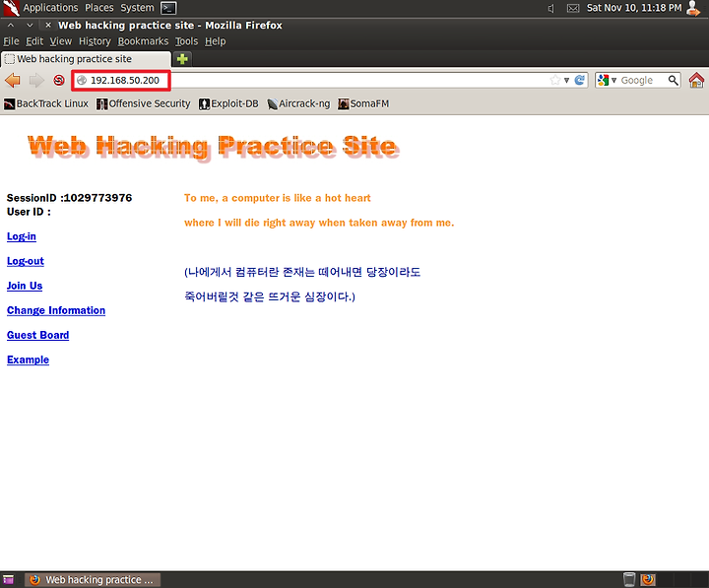Click the window close X button in title bar
The height and width of the screenshot is (588, 709).
point(48,26)
